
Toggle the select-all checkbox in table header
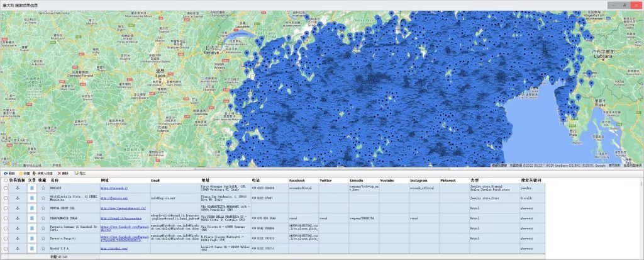pyautogui.click(x=6, y=181)
